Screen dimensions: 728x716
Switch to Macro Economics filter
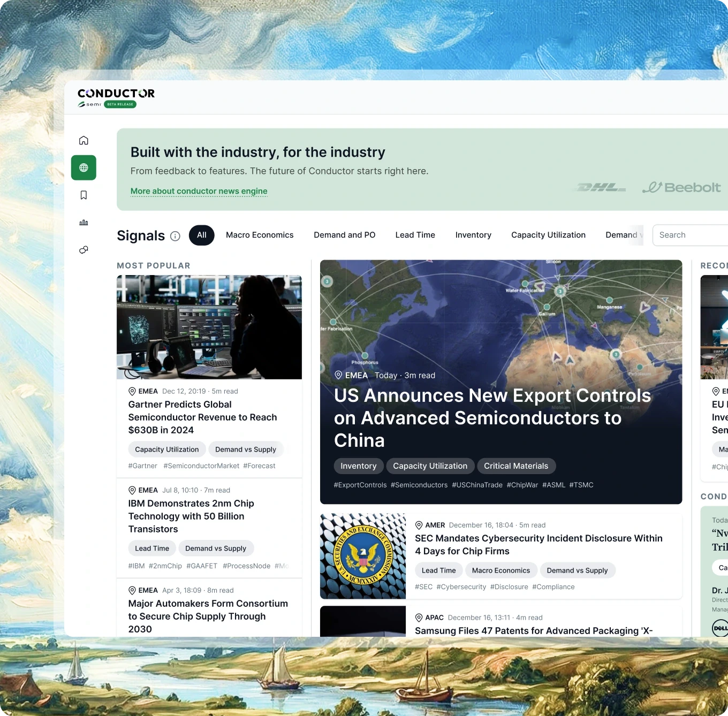tap(260, 235)
